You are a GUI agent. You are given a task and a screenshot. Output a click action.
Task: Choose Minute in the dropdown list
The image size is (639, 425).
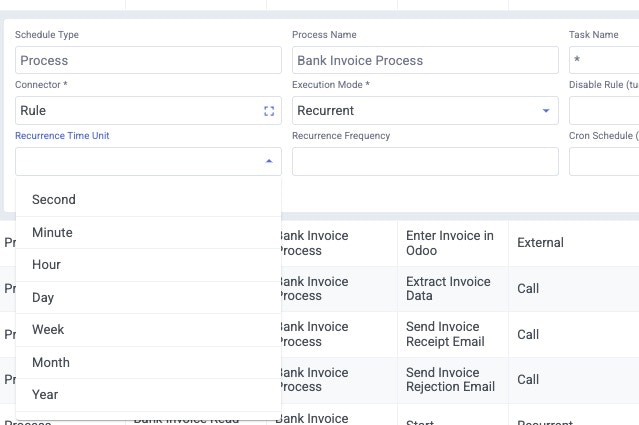point(148,232)
